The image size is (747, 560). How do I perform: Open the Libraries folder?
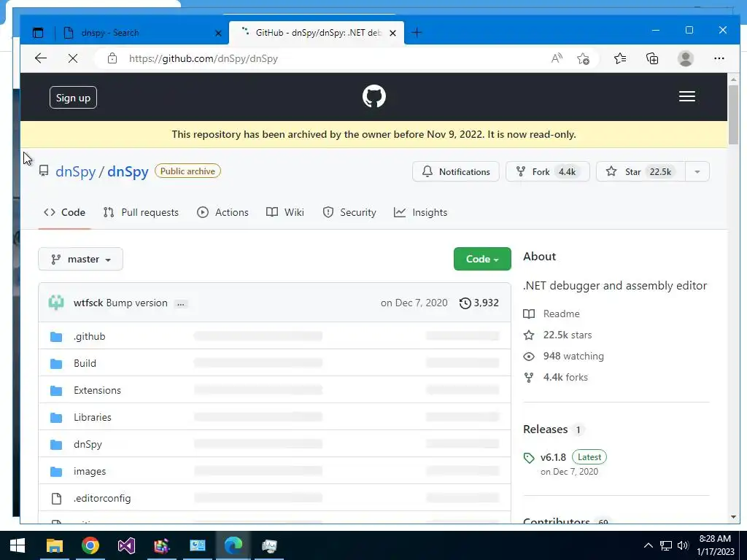93,417
